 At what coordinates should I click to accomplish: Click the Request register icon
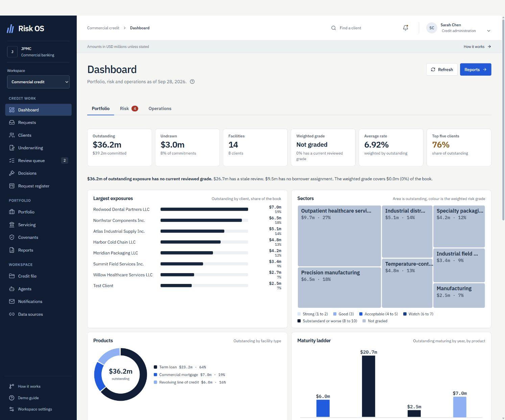coord(12,186)
